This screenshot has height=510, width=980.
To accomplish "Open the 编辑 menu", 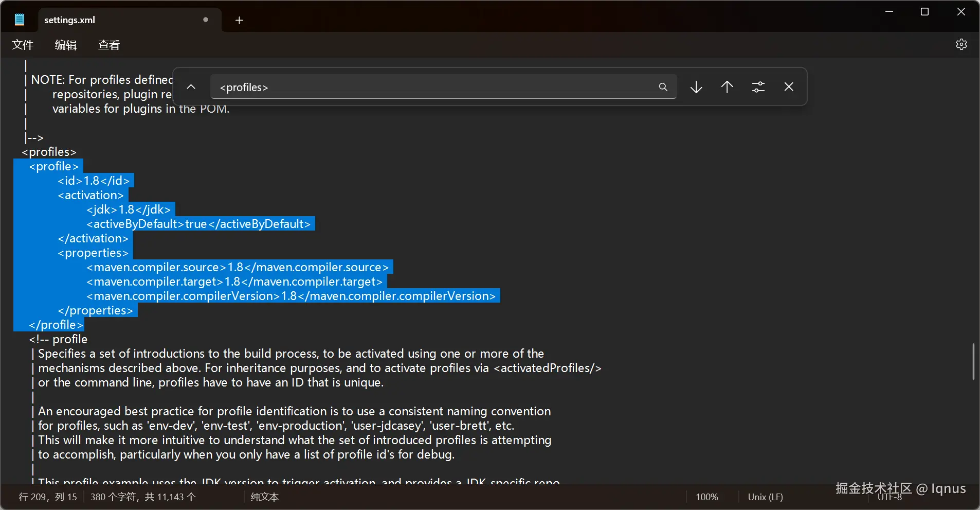I will point(66,45).
